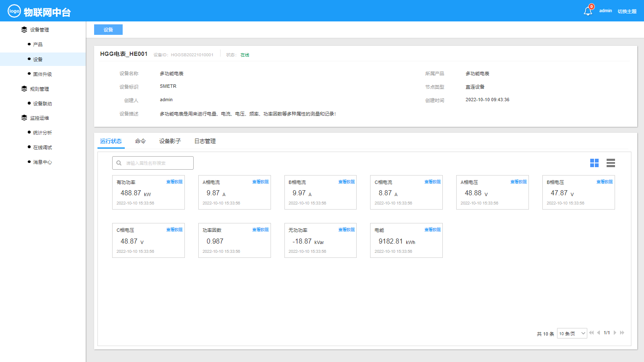The width and height of the screenshot is (644, 362).
Task: Switch to list view layout
Action: click(610, 163)
